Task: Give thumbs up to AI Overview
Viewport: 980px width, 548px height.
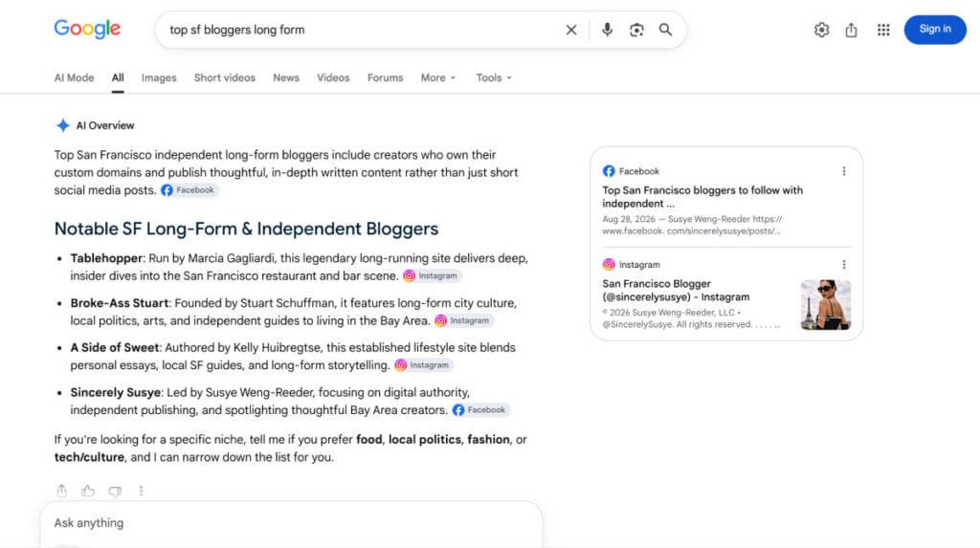Action: point(88,492)
